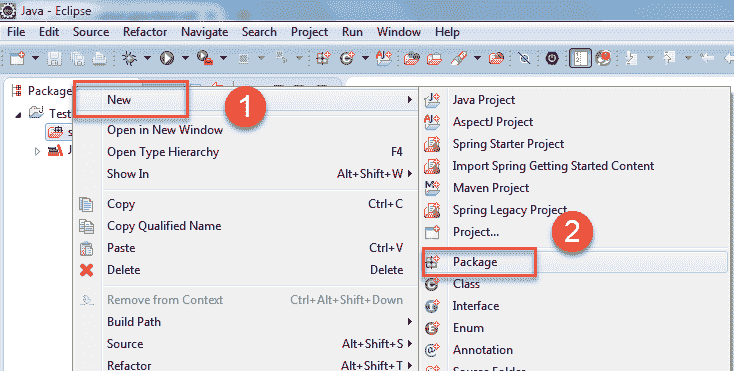Open the Debug dropdown arrow
Viewport: 734px width, 371px height.
point(147,58)
